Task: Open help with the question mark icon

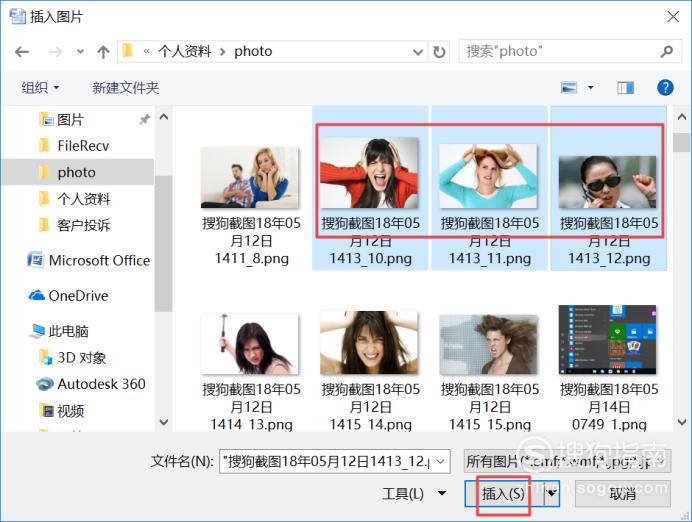Action: click(665, 87)
